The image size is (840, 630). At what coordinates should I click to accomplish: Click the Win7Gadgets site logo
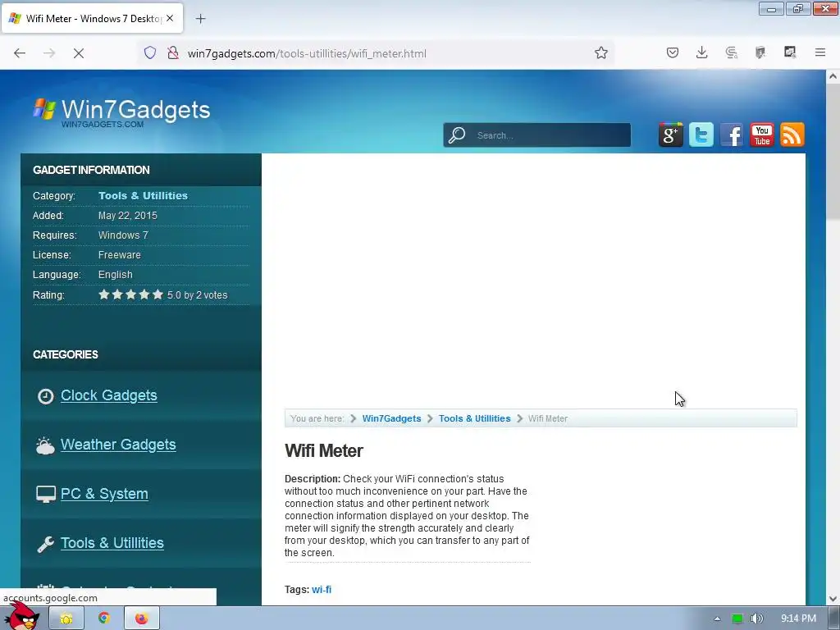click(x=121, y=112)
